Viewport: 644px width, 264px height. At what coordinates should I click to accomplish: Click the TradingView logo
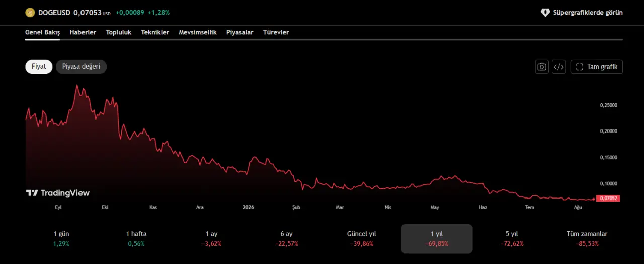[58, 193]
